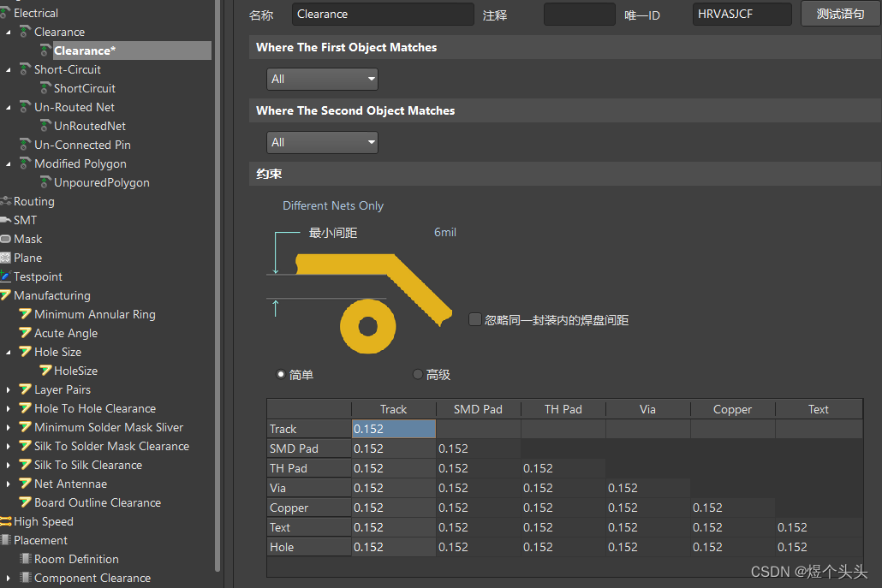Click the Routing category icon
Screen dimensions: 882x588
tap(6, 201)
